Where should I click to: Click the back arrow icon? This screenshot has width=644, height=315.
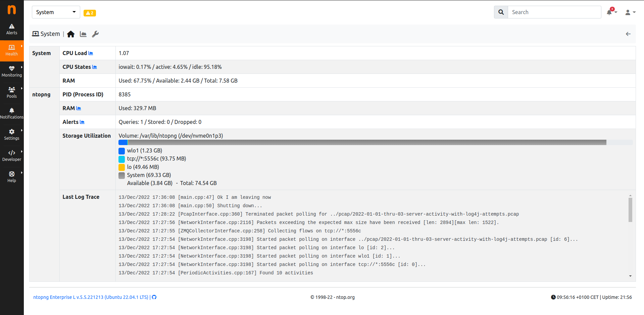(x=628, y=34)
